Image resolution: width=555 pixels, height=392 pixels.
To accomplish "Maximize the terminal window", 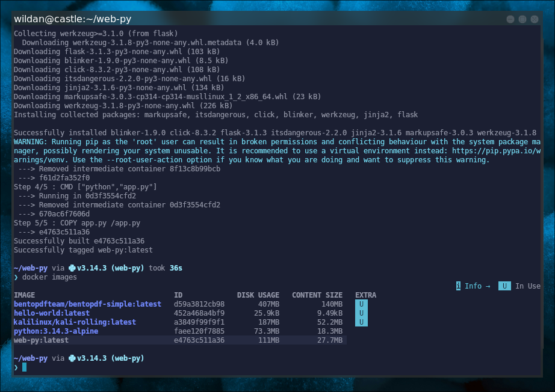I will click(x=524, y=19).
